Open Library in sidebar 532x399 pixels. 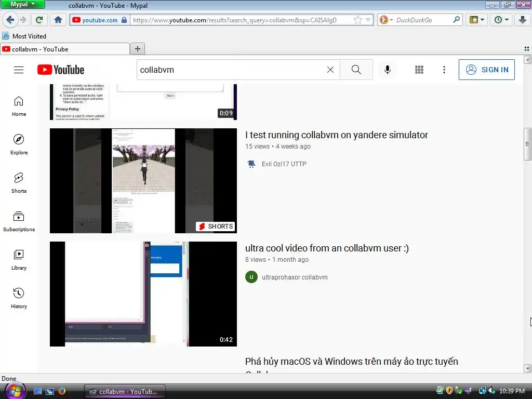(x=19, y=260)
